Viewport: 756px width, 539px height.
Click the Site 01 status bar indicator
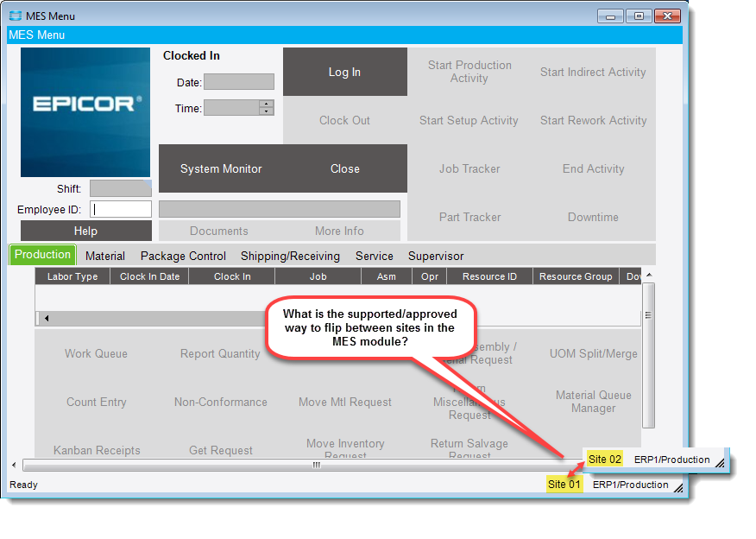point(564,484)
